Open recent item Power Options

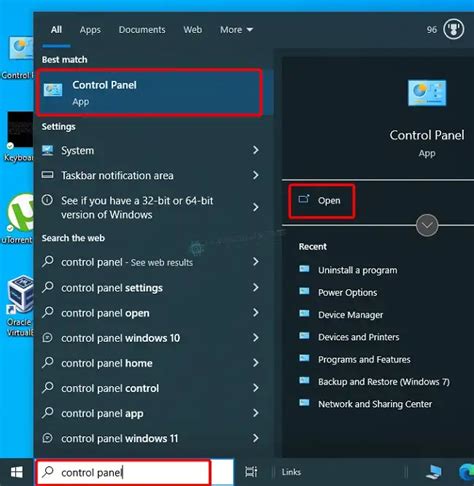(x=347, y=293)
